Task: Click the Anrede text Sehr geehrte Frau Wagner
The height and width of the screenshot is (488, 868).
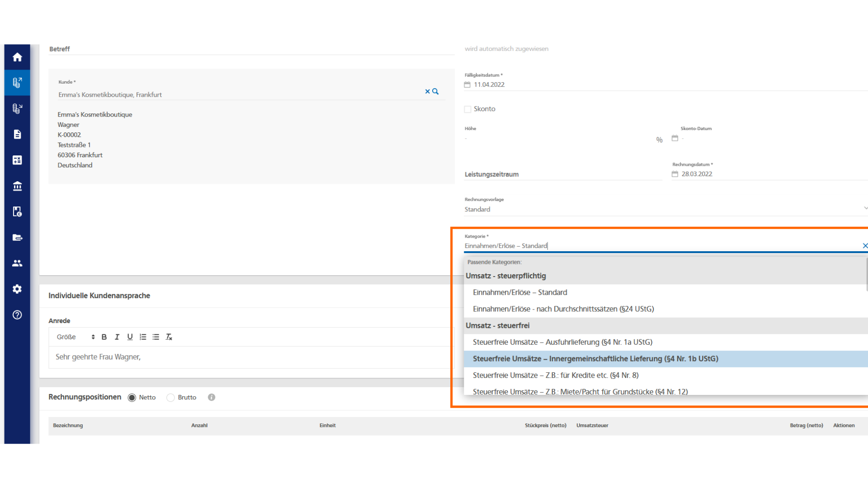Action: pyautogui.click(x=98, y=357)
